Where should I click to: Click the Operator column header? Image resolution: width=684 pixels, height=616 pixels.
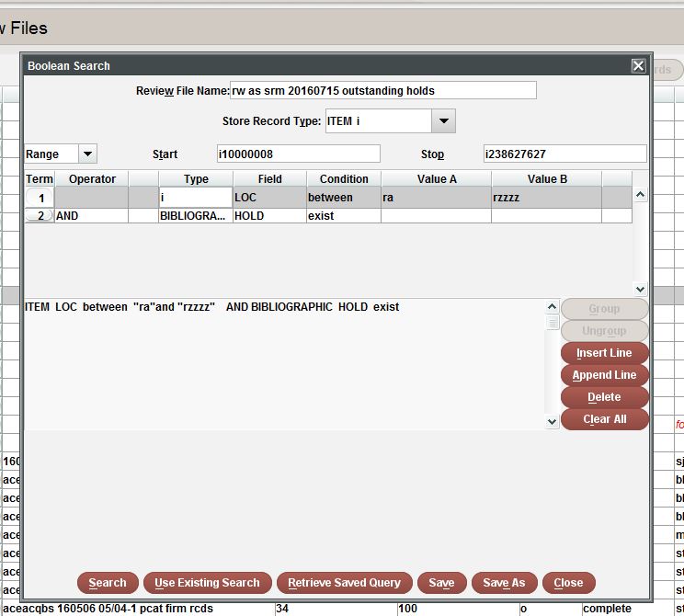(x=92, y=179)
